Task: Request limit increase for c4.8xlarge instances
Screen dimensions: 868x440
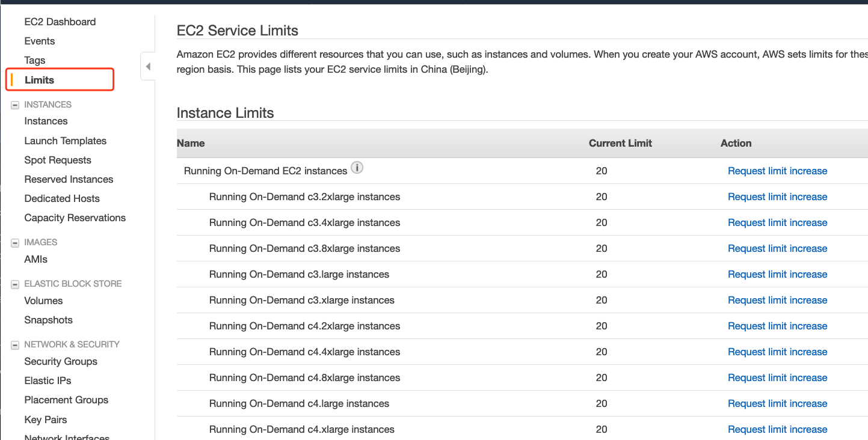Action: [777, 377]
